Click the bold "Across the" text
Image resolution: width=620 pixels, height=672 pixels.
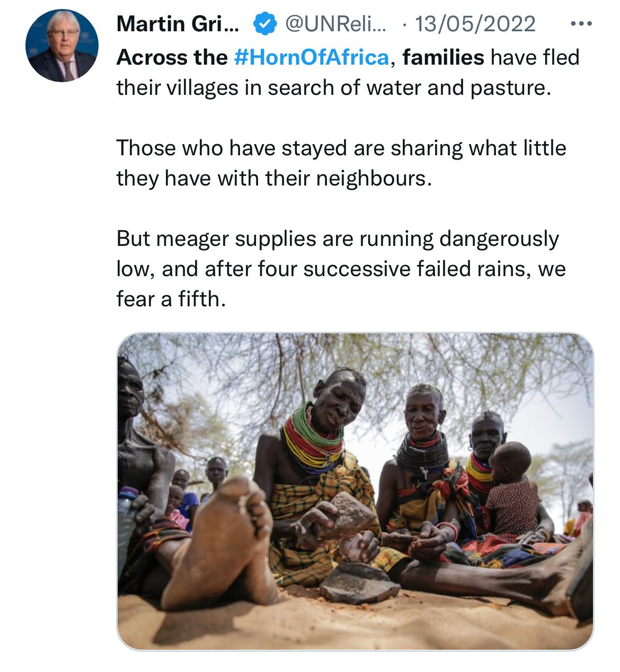tap(172, 57)
